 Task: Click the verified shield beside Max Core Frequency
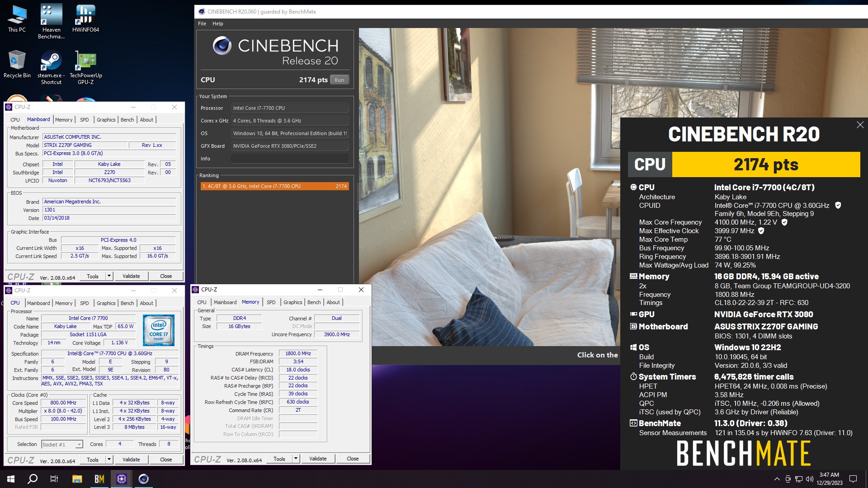pyautogui.click(x=784, y=222)
